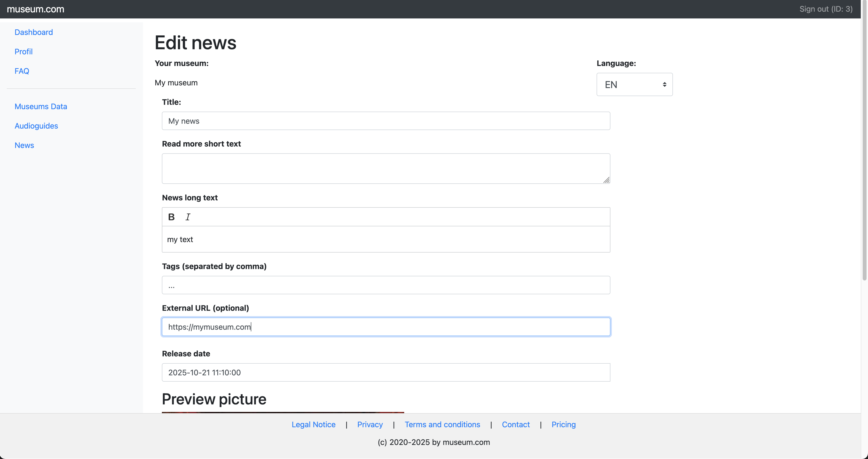Focus the Tags input field
Image resolution: width=868 pixels, height=459 pixels.
[x=386, y=285]
